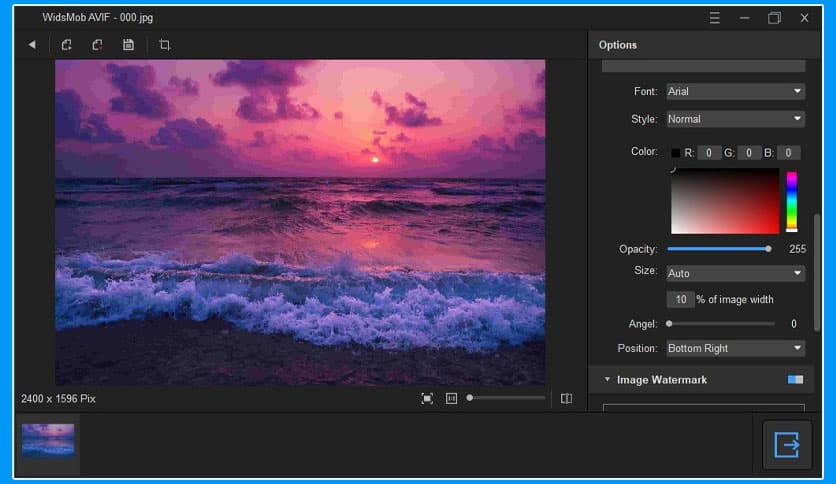Select the 000.jpg thumbnail in filmstrip
The height and width of the screenshot is (484, 836).
48,441
